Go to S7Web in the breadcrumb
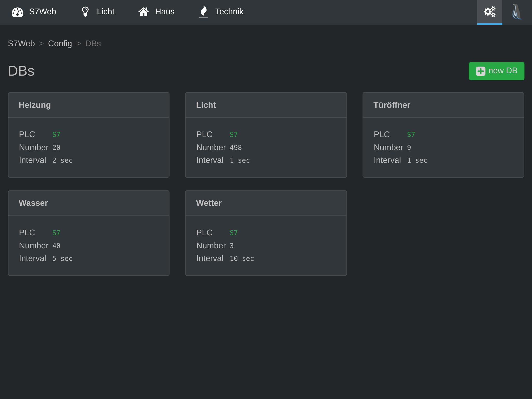The image size is (532, 399). [x=21, y=43]
